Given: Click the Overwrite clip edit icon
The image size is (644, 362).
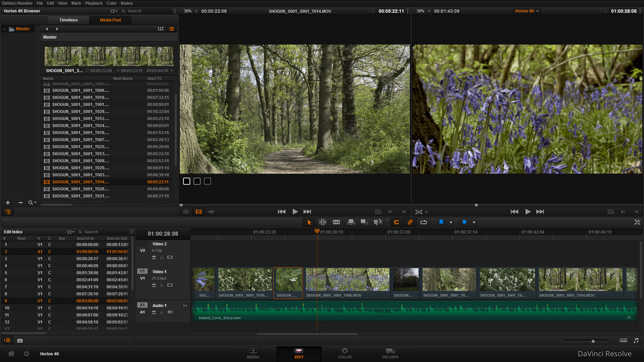Looking at the screenshot, I should click(x=364, y=222).
